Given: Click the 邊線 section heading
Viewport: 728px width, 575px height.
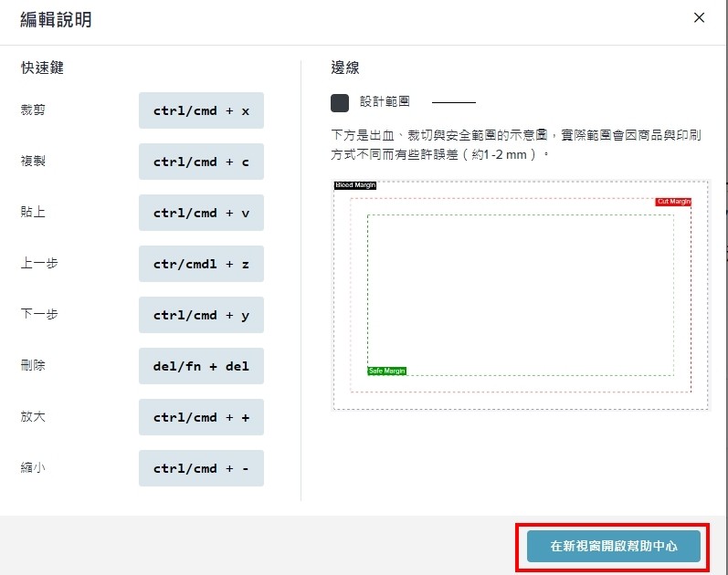Looking at the screenshot, I should point(345,68).
